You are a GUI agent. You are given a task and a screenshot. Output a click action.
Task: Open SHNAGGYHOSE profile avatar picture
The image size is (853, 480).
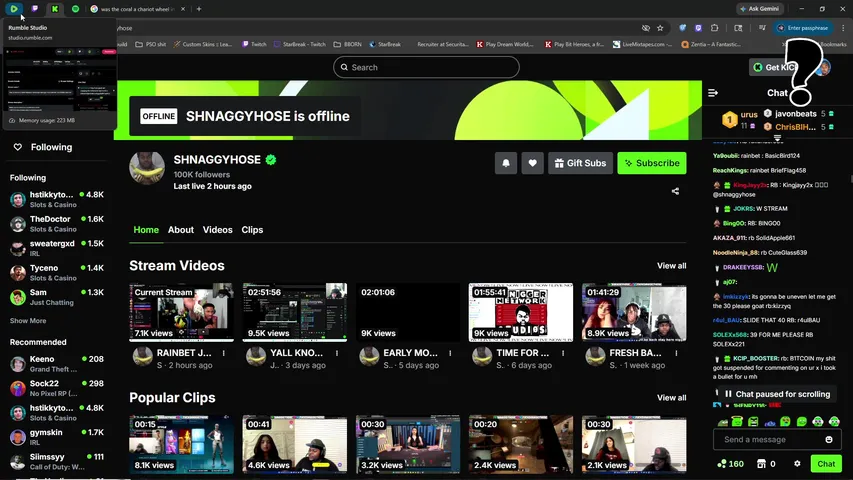click(147, 168)
